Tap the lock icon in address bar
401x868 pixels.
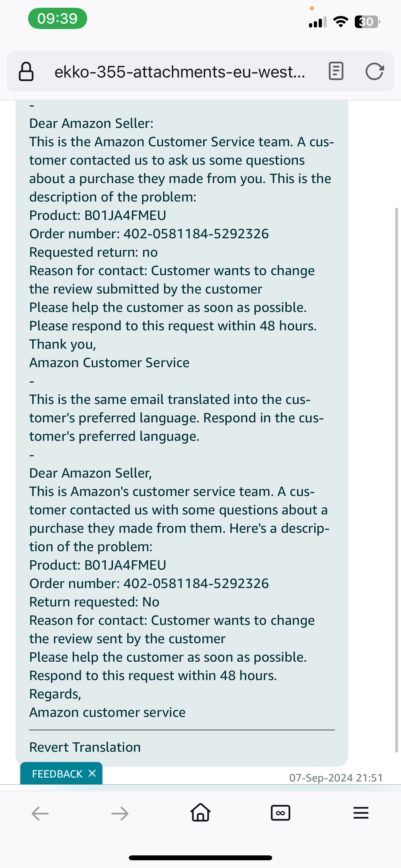[26, 71]
